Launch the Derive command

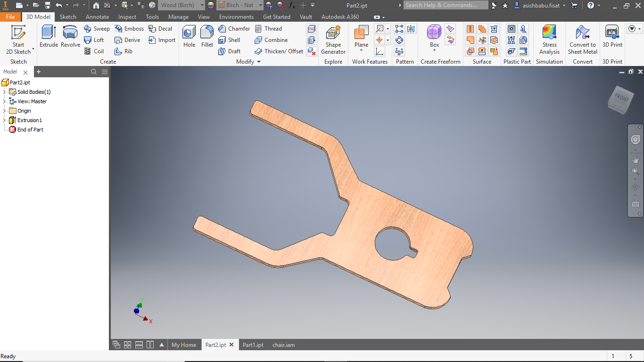click(127, 40)
